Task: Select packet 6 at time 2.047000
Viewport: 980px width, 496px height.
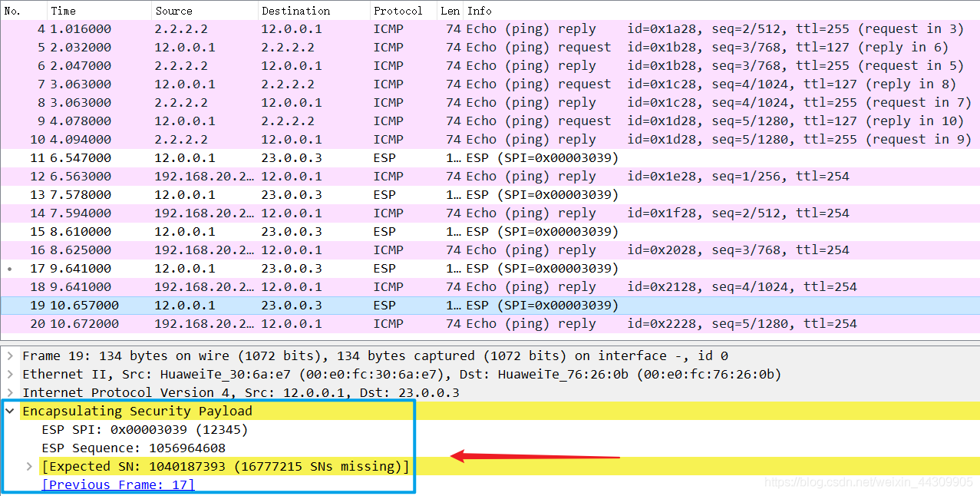Action: click(x=490, y=66)
